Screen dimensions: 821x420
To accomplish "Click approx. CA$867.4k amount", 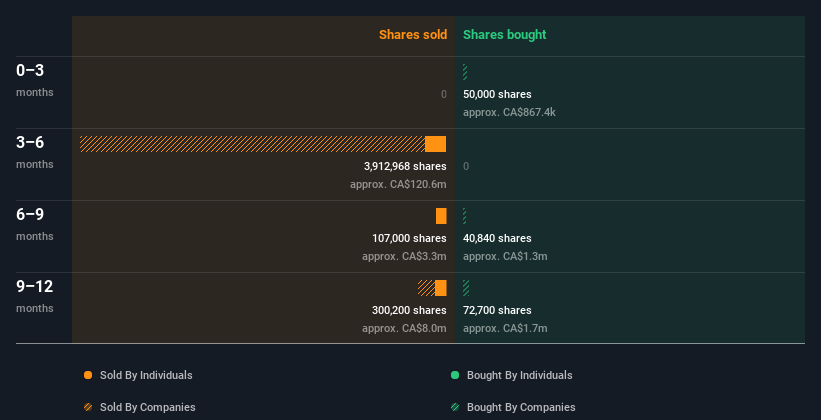I will pyautogui.click(x=509, y=112).
